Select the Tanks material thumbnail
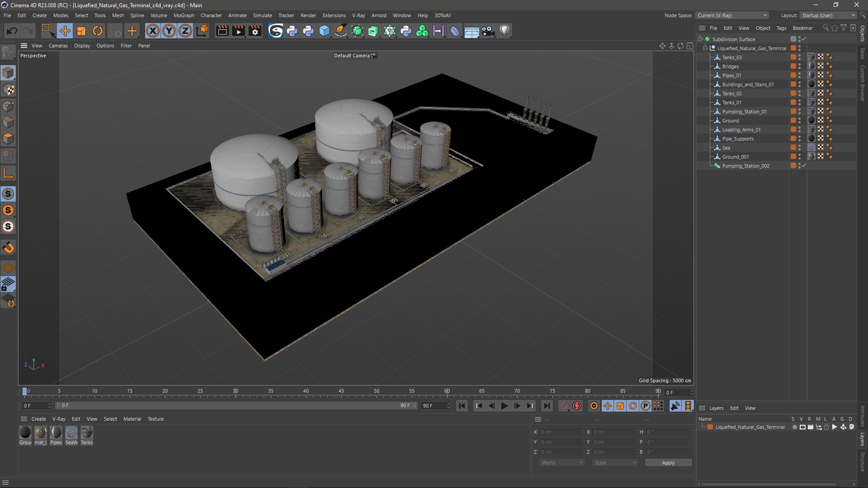868x488 pixels. point(87,433)
